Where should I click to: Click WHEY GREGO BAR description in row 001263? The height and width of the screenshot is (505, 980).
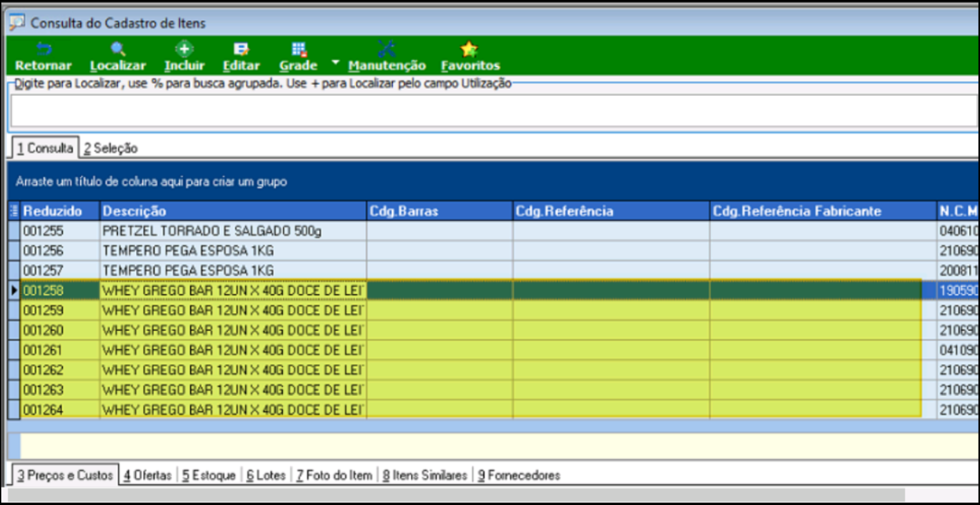click(233, 390)
